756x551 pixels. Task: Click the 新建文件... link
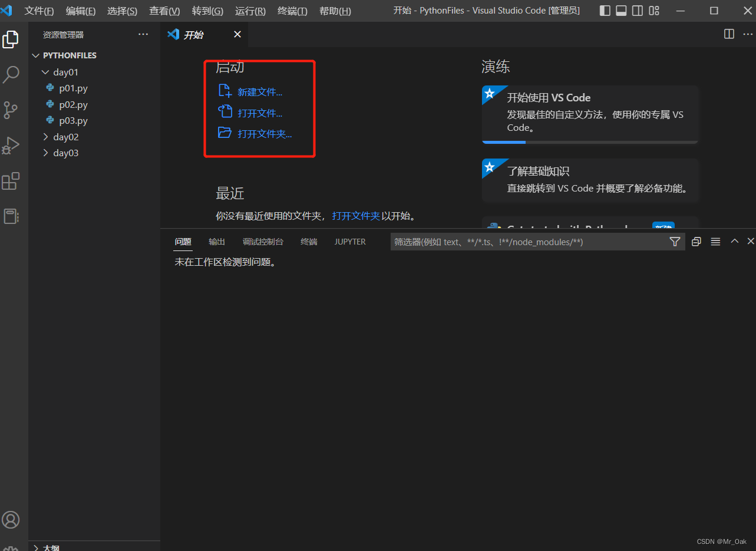[x=260, y=92]
